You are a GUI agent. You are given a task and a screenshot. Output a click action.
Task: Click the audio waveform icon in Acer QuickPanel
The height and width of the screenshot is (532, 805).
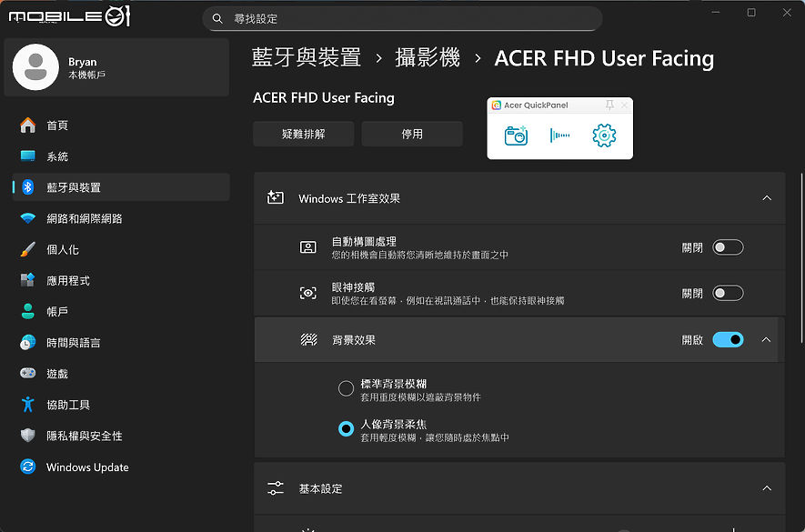click(559, 136)
